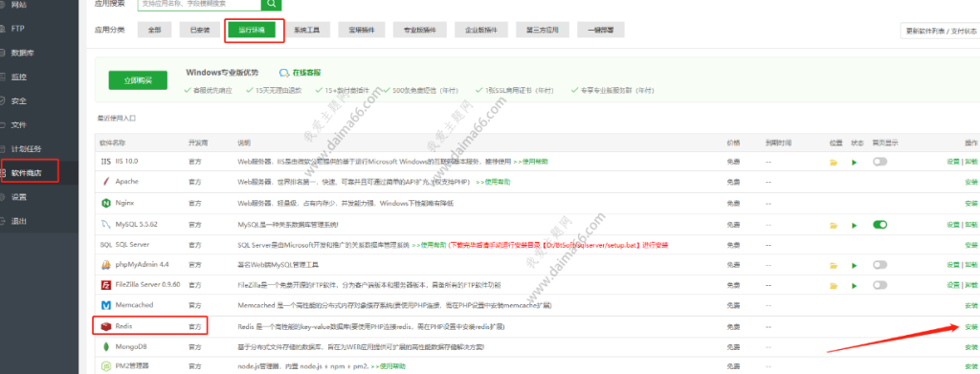Viewport: 980px width, 374px height.
Task: Click 安装 for Redis
Action: (970, 326)
